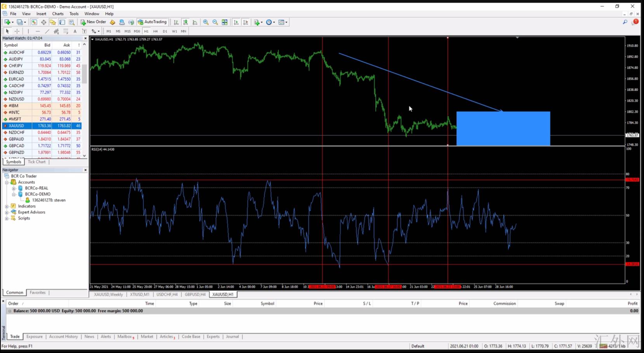
Task: Toggle the chart auto scroll button
Action: (236, 22)
